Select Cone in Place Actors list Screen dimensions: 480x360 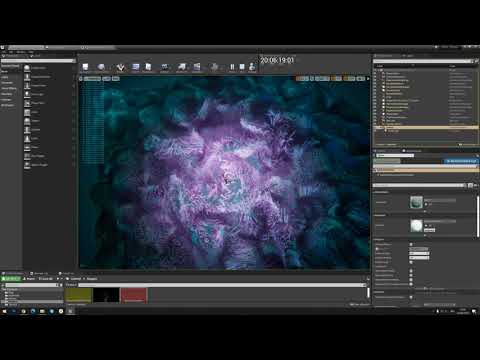click(x=48, y=139)
